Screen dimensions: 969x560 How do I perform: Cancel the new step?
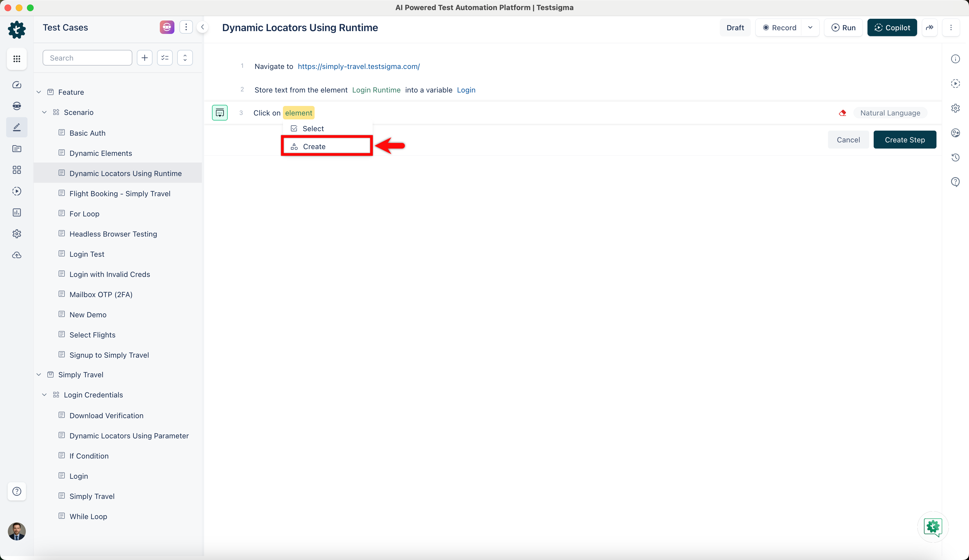tap(848, 140)
